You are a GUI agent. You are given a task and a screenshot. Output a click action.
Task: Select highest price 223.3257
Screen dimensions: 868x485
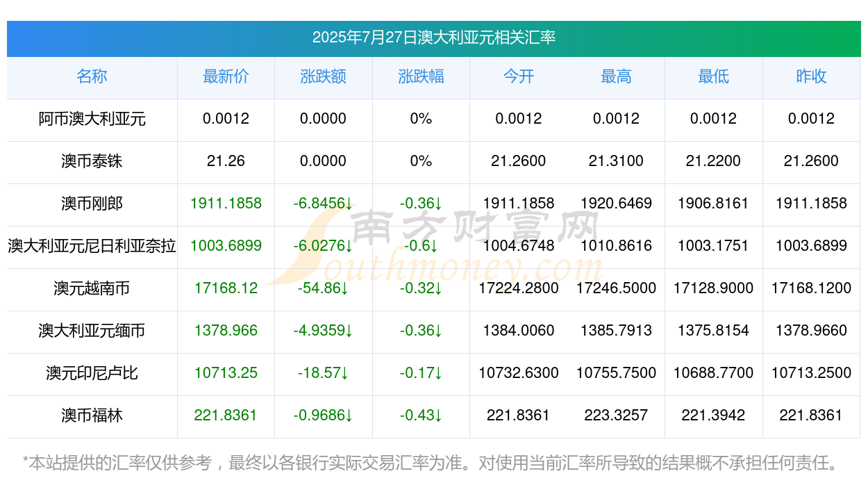click(x=616, y=416)
